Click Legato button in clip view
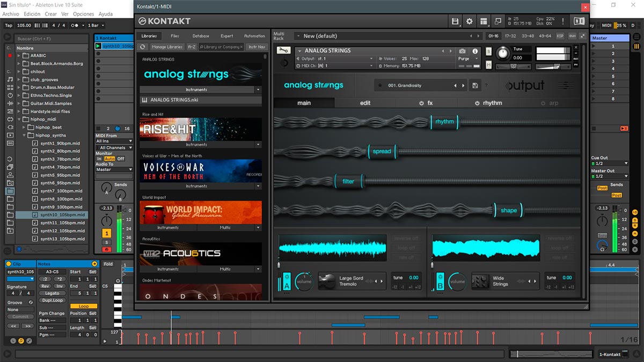 click(53, 293)
